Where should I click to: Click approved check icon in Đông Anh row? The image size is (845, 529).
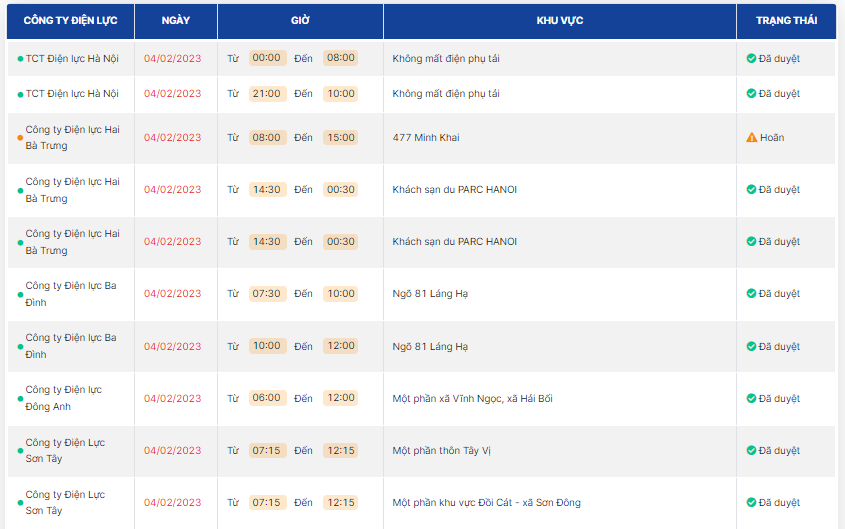click(751, 398)
